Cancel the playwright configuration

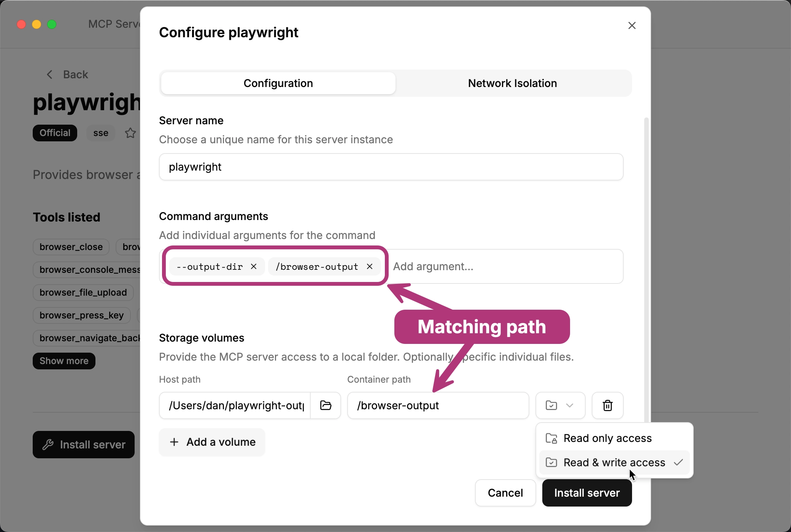coord(505,493)
